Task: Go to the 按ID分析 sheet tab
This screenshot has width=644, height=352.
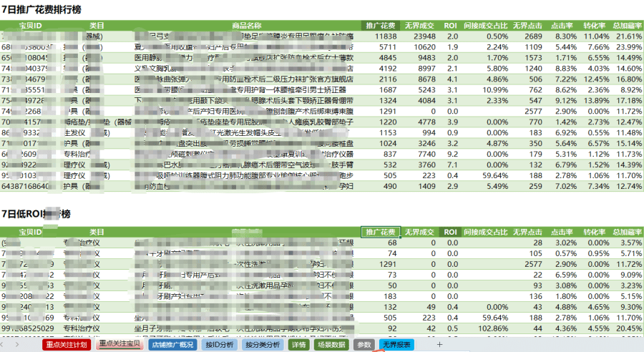Action: [x=219, y=345]
